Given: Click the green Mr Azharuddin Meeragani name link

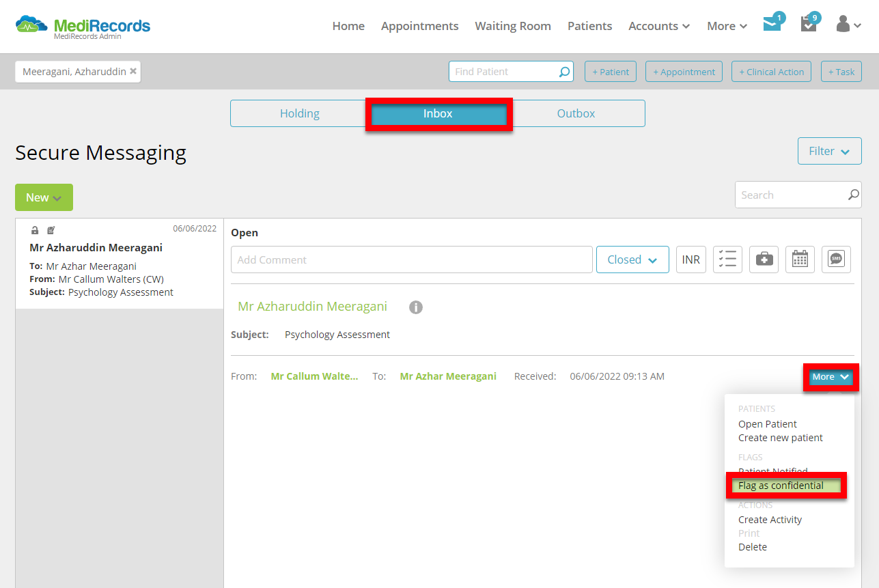Looking at the screenshot, I should point(313,307).
